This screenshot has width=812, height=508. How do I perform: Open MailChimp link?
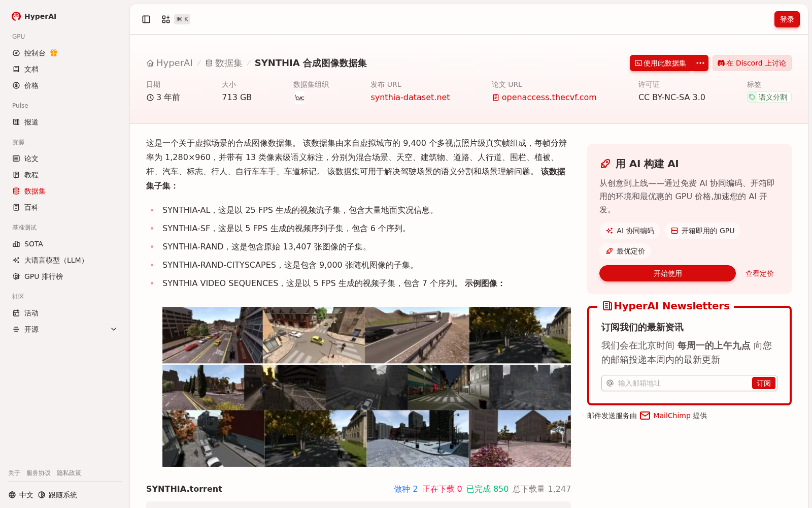pos(672,416)
